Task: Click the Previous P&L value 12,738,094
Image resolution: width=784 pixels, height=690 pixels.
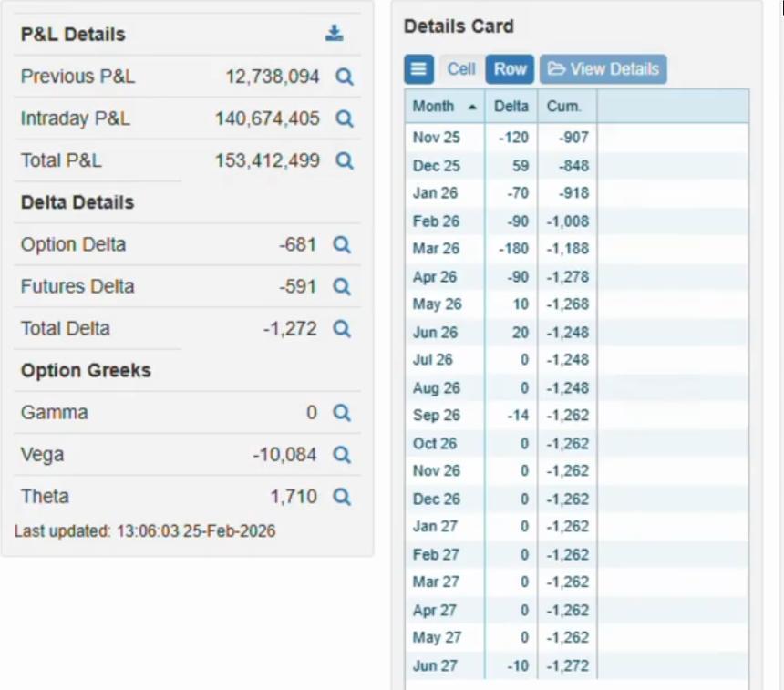Action: pyautogui.click(x=272, y=77)
